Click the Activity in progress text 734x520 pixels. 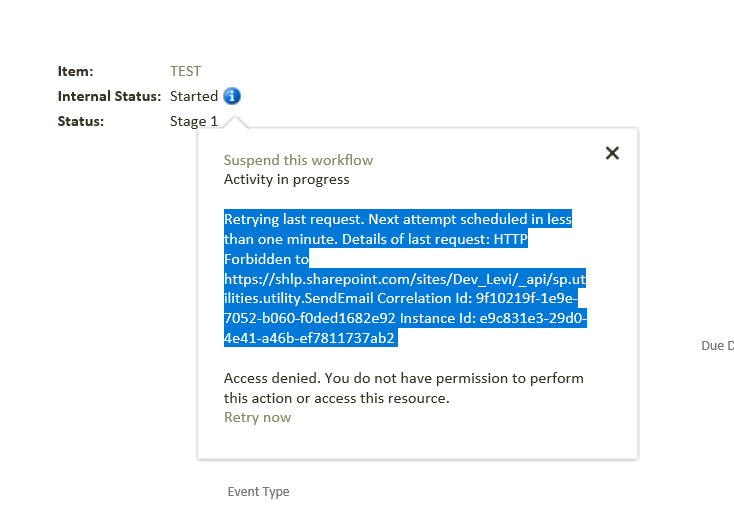[286, 180]
